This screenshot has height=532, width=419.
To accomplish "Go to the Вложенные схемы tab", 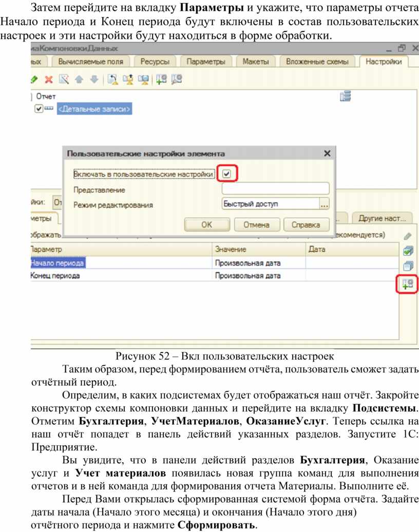I will pyautogui.click(x=317, y=62).
